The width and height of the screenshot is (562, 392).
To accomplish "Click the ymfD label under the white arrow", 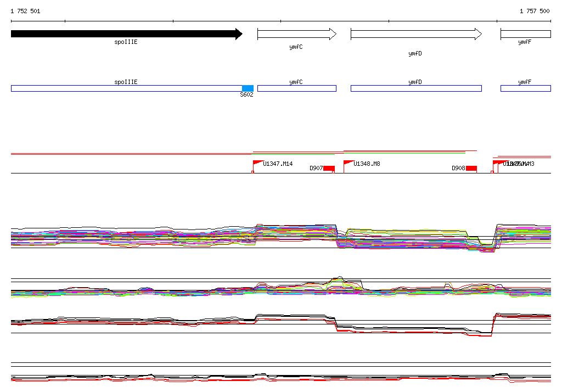I will coord(415,53).
